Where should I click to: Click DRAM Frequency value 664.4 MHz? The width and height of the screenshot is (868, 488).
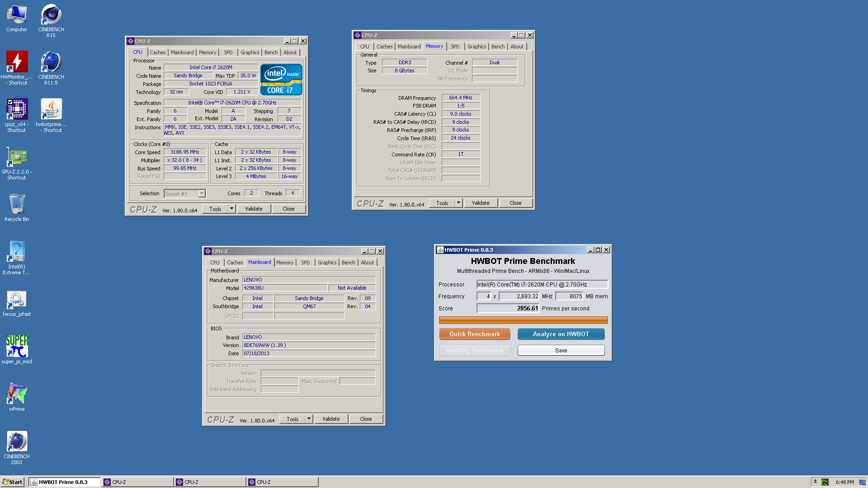461,98
